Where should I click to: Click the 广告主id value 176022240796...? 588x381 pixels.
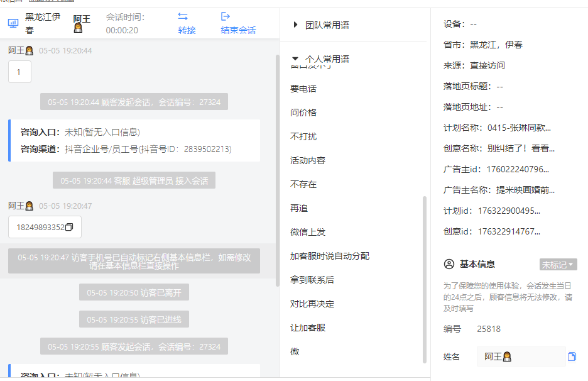point(518,169)
